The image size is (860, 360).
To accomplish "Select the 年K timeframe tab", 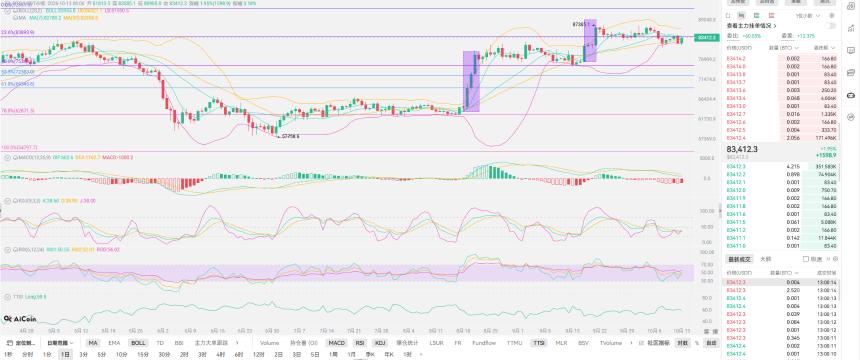I will point(389,355).
